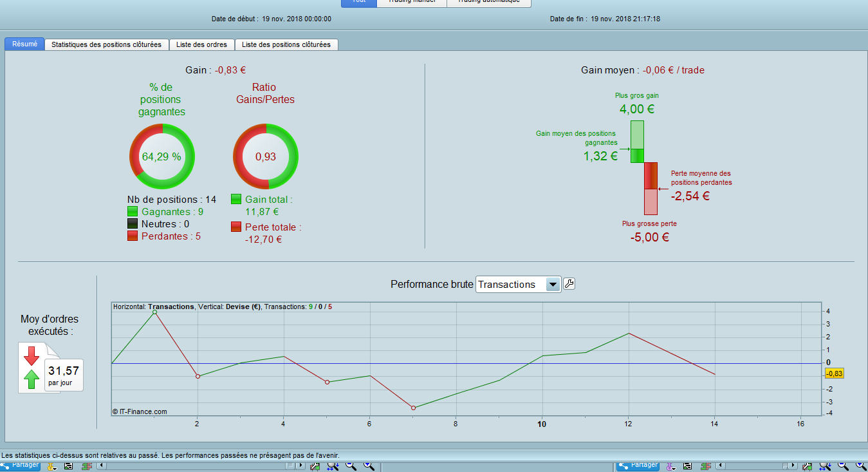This screenshot has height=472, width=868.
Task: Click the red-green indicator icon in right bottom toolbar
Action: (706, 466)
